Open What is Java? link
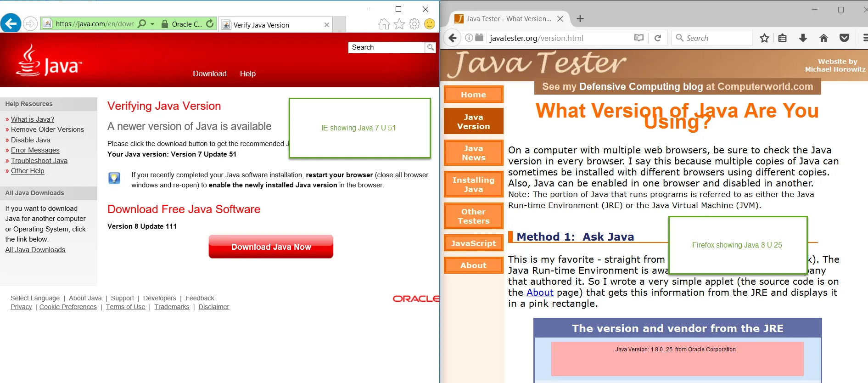The height and width of the screenshot is (383, 868). tap(33, 119)
